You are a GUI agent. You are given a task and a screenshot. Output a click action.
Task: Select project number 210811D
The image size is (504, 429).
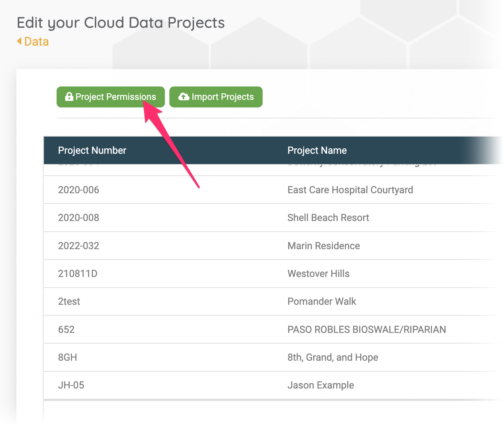click(x=78, y=274)
